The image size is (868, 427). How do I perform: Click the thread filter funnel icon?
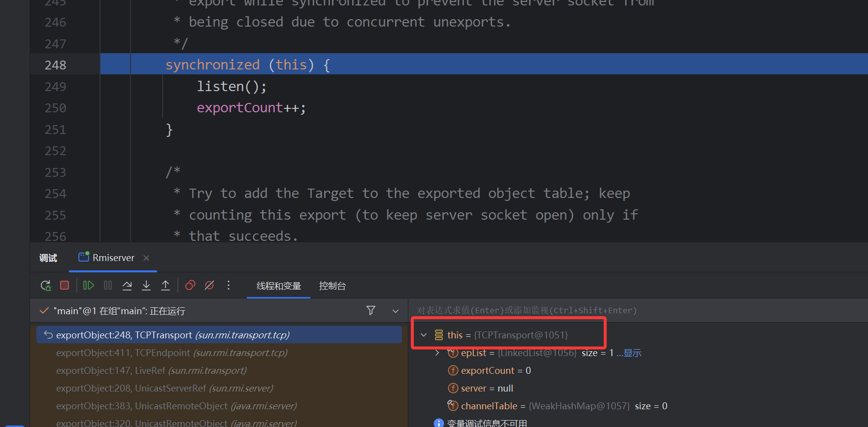pyautogui.click(x=371, y=310)
